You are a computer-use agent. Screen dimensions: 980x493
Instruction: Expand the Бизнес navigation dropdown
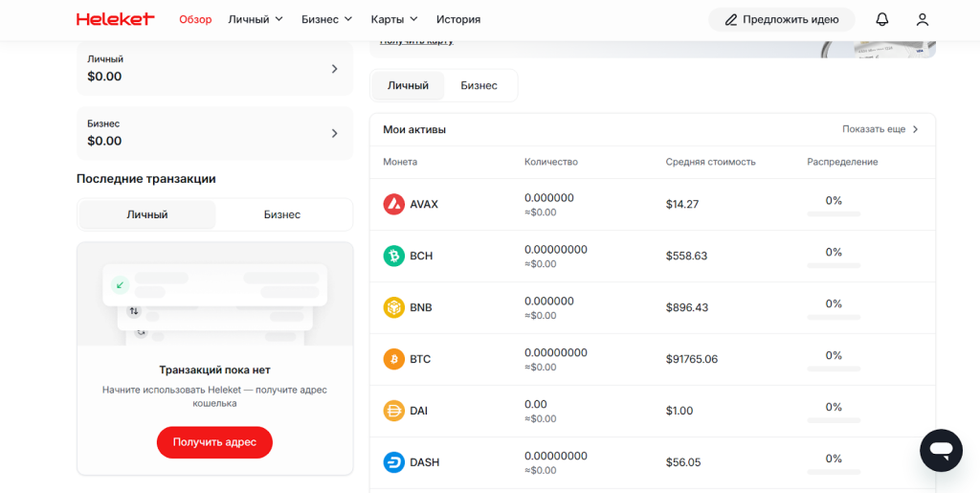coord(326,19)
